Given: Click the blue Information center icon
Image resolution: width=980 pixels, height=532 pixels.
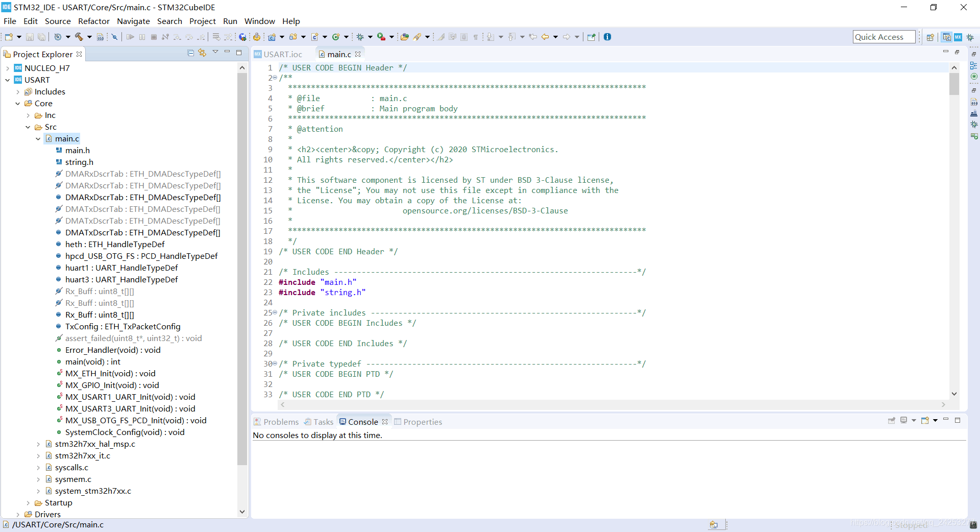Looking at the screenshot, I should (607, 37).
